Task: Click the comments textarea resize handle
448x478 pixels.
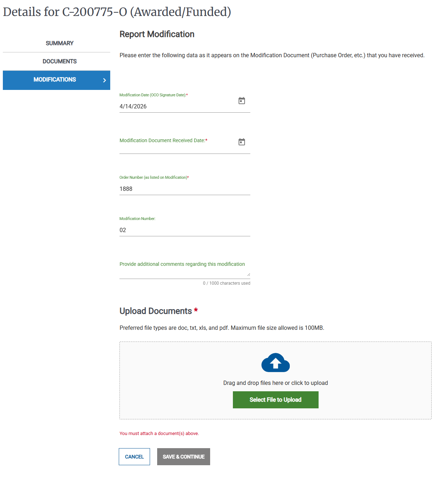Action: pos(249,274)
